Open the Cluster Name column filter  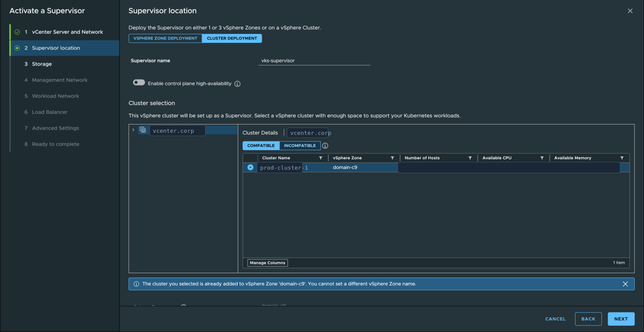pyautogui.click(x=321, y=158)
